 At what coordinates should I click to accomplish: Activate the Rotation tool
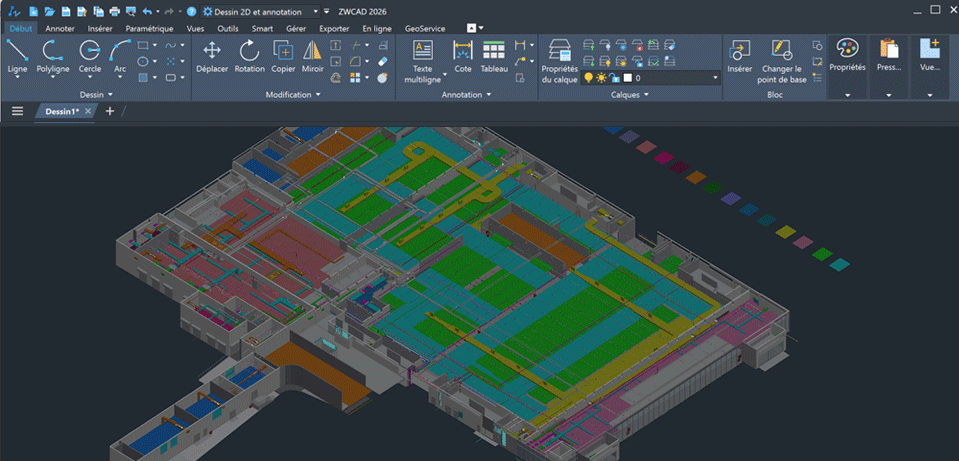pos(250,56)
